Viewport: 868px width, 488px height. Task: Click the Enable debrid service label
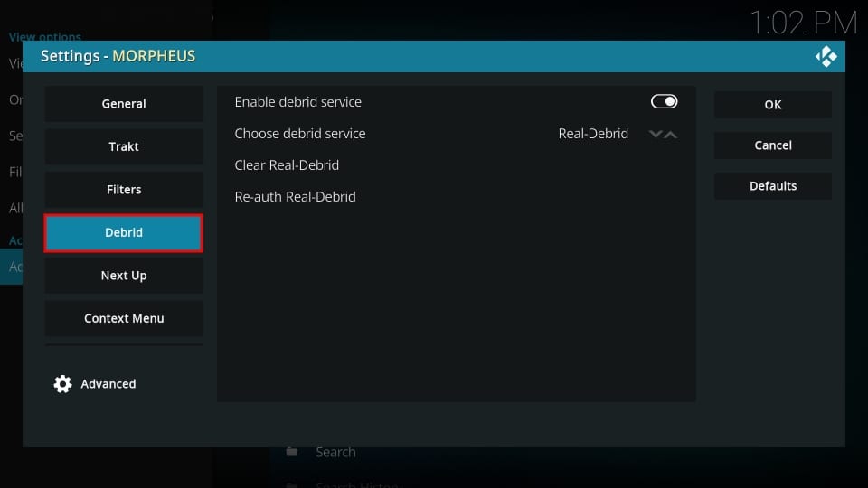(x=297, y=102)
